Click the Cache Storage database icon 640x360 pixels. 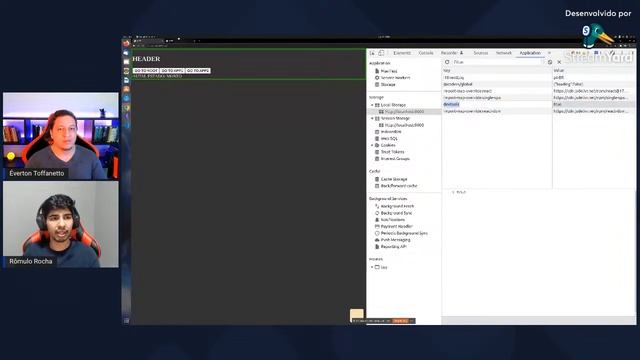click(377, 179)
